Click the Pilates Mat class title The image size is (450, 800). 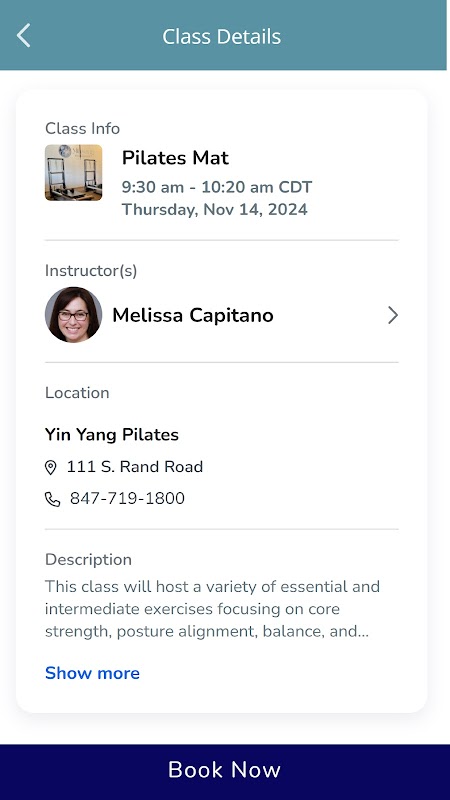click(175, 158)
